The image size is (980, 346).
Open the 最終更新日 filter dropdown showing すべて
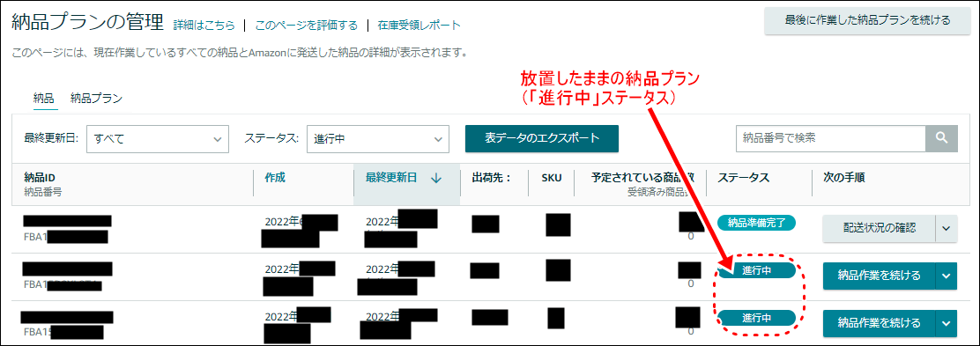click(x=157, y=138)
